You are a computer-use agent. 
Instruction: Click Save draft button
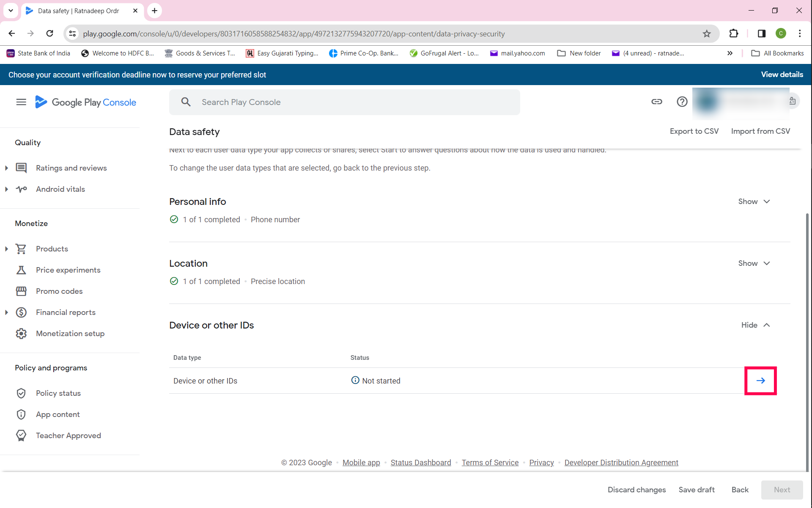697,490
